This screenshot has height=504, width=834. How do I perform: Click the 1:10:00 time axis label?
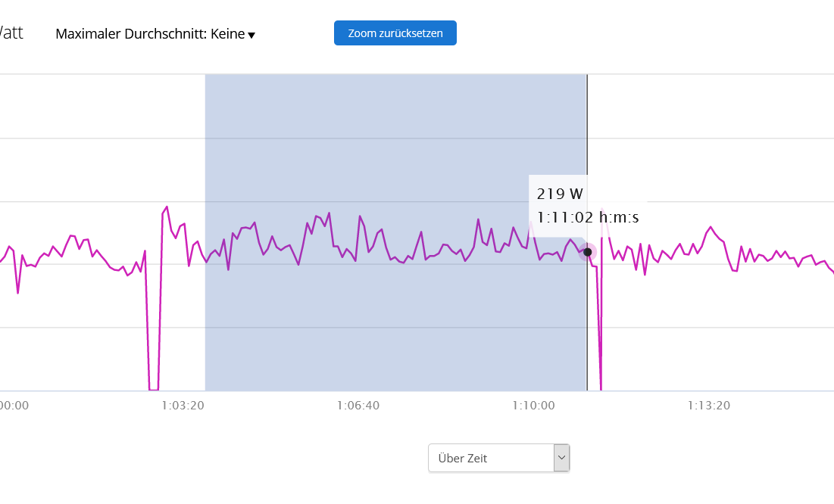click(x=533, y=406)
